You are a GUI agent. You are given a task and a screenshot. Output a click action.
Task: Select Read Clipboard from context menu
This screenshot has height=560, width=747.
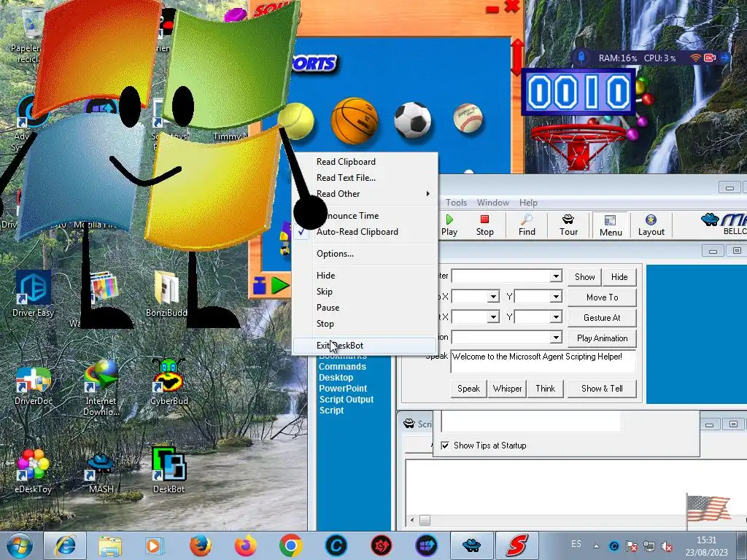click(x=365, y=162)
